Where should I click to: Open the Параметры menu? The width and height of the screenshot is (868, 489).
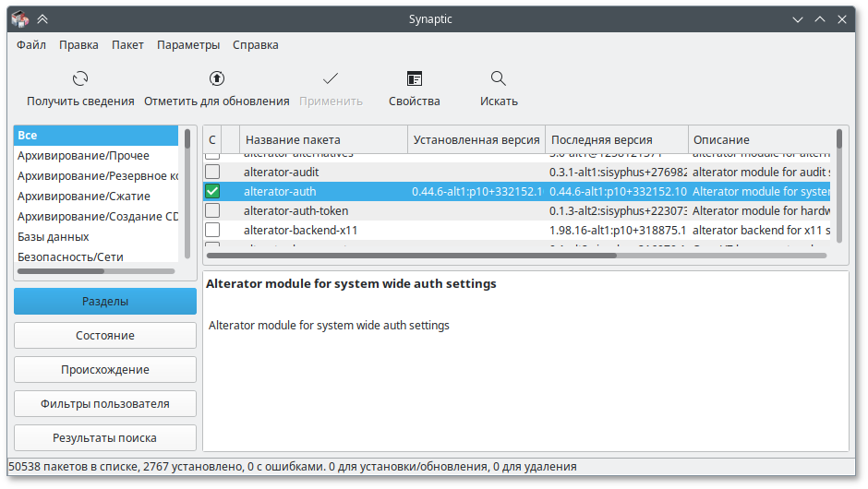click(x=187, y=44)
